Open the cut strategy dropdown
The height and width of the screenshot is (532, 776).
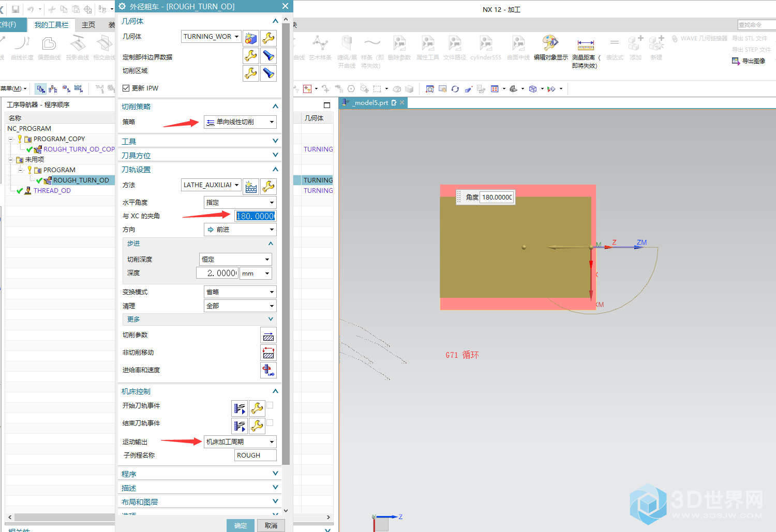pos(240,122)
